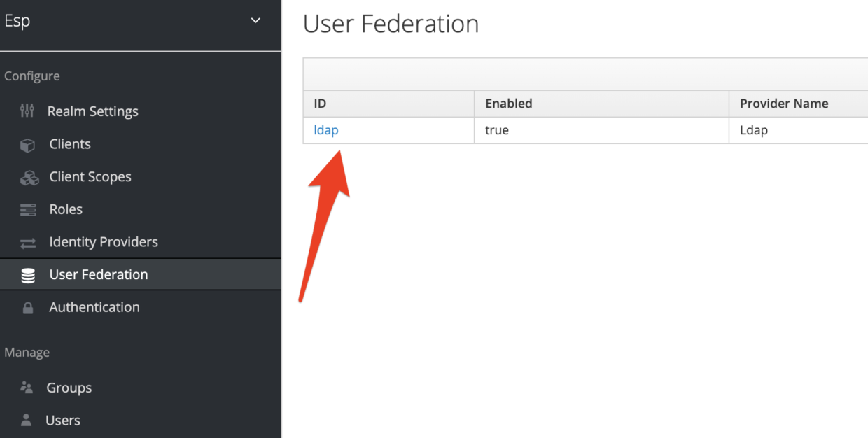
Task: Open Realm Settings in sidebar
Action: point(93,111)
